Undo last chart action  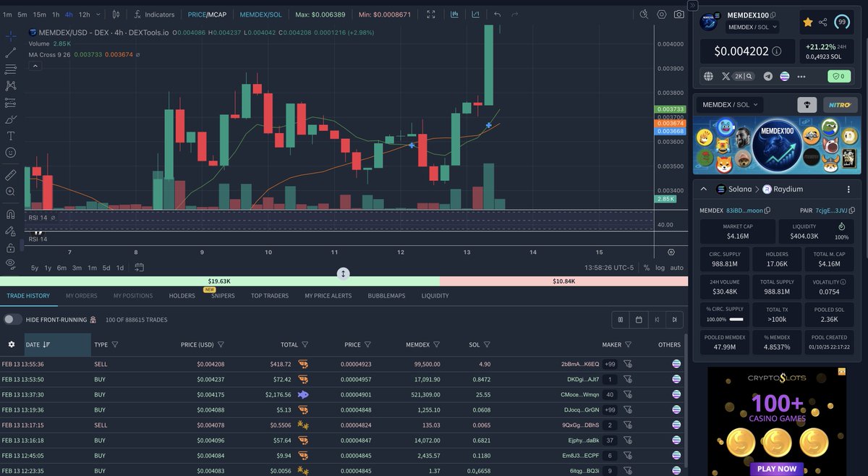click(x=497, y=14)
